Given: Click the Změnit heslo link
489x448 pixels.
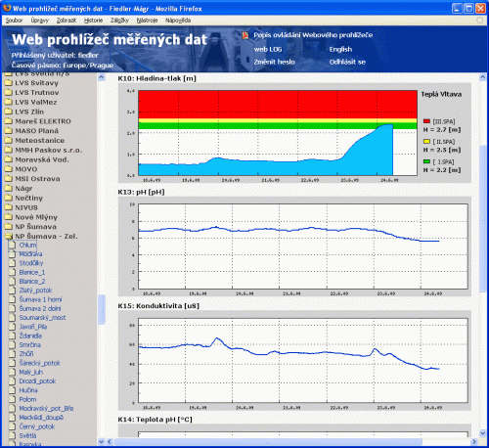Looking at the screenshot, I should point(275,62).
